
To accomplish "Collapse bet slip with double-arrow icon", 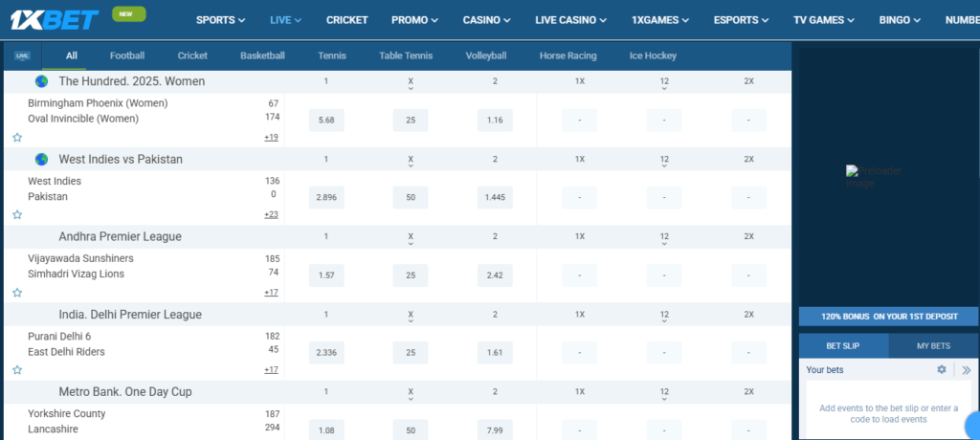I will pyautogui.click(x=966, y=369).
